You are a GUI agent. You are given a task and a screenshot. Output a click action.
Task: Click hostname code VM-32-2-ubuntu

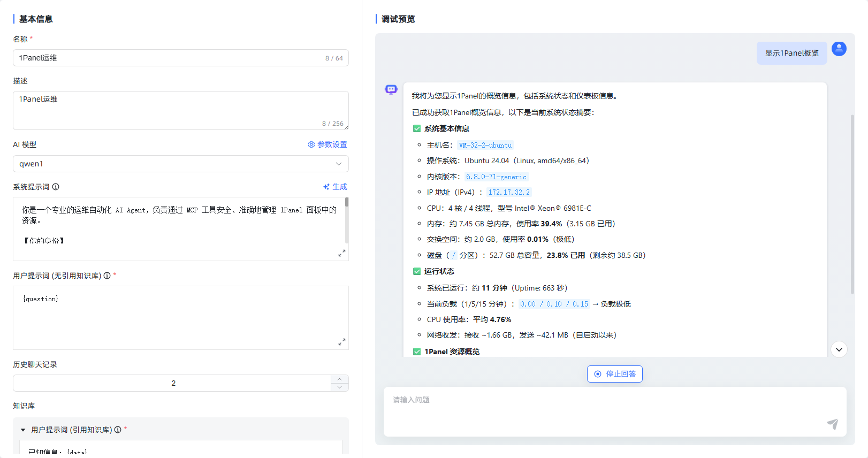click(485, 145)
